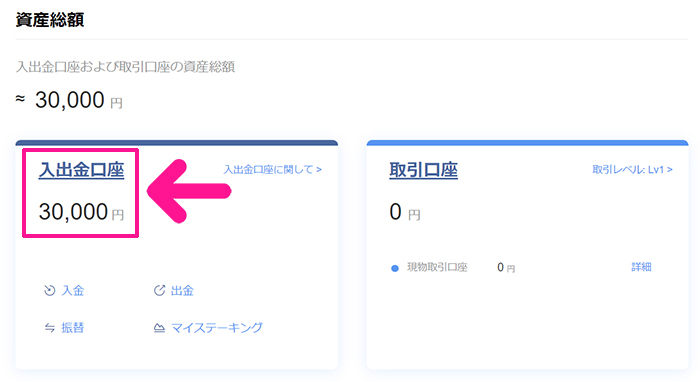Viewport: 700px width, 382px height.
Task: Expand 取引レベル: Lv1 > link
Action: (x=632, y=170)
